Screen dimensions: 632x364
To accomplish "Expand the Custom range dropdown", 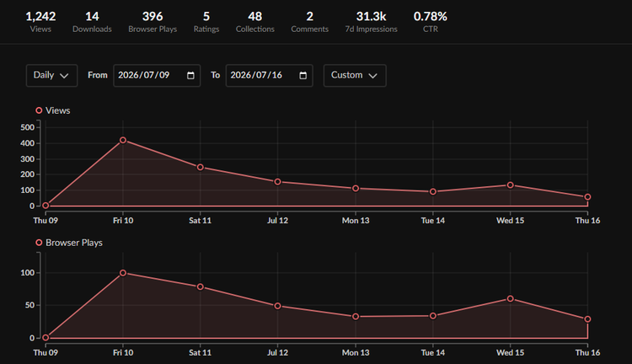I will tap(355, 75).
